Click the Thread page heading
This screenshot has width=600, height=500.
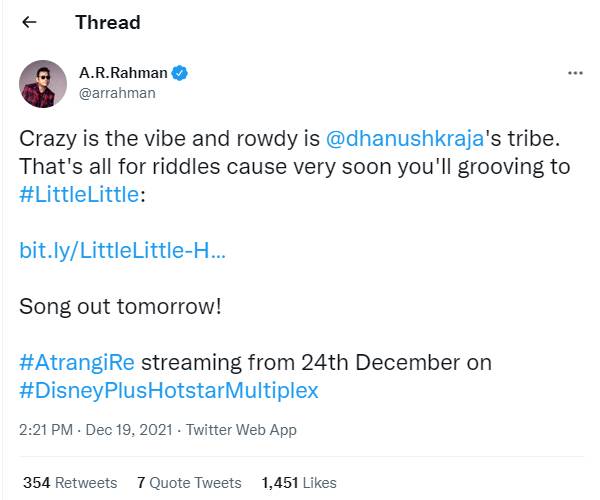pyautogui.click(x=107, y=22)
